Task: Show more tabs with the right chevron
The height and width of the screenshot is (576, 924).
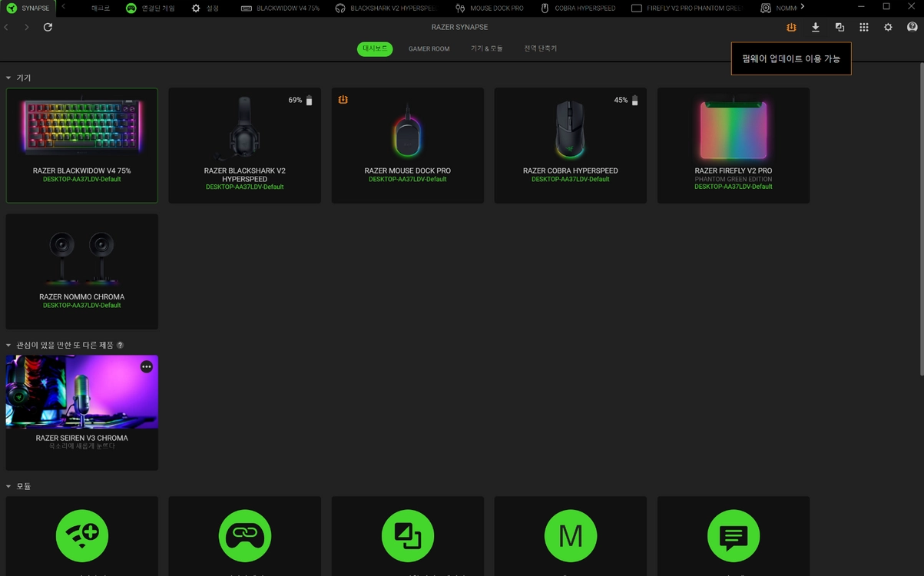Action: (803, 7)
